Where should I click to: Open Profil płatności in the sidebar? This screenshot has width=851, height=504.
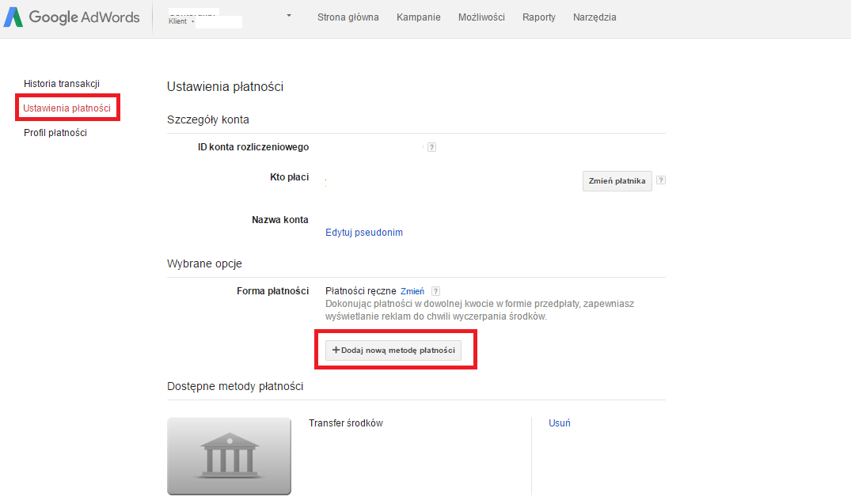click(x=55, y=132)
